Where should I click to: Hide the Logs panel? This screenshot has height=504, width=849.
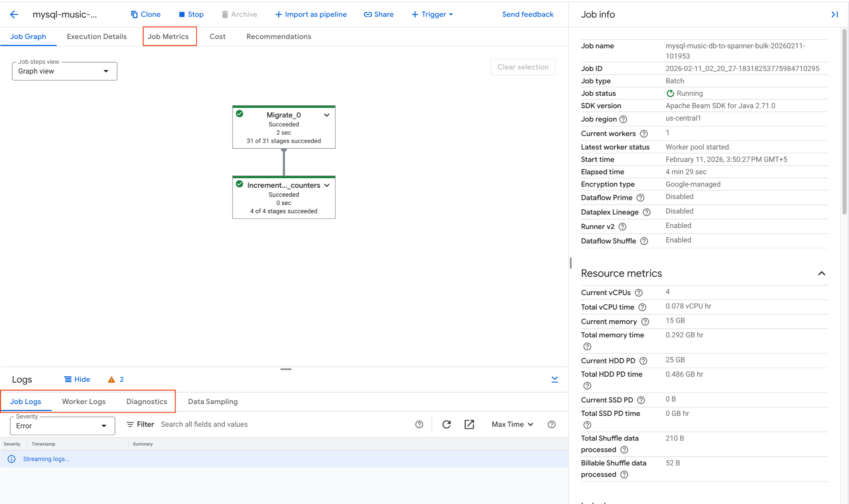[77, 379]
